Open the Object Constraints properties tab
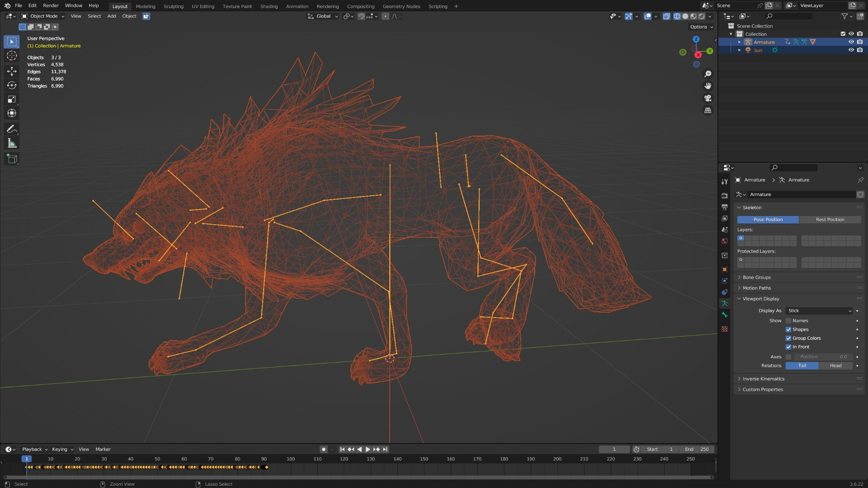Image resolution: width=868 pixels, height=488 pixels. pyautogui.click(x=725, y=292)
